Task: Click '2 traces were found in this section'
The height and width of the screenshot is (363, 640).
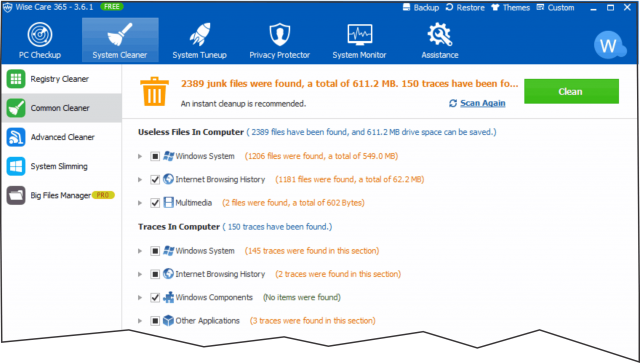Action: 338,274
